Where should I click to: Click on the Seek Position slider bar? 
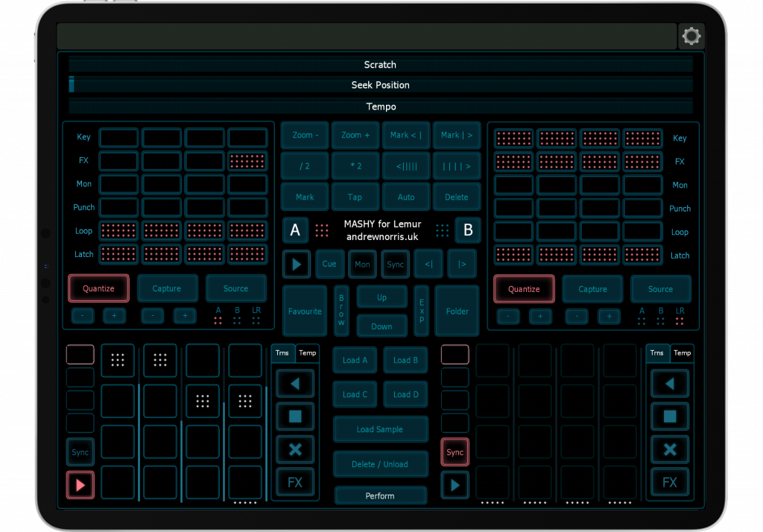381,85
